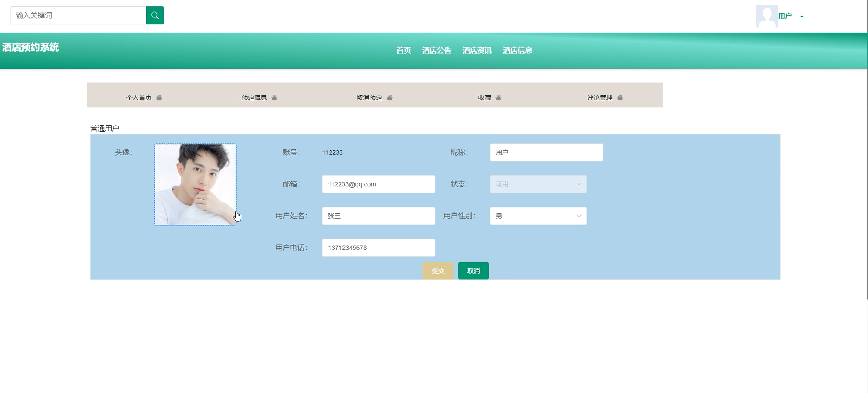Click home icon beside 取消预定

390,98
